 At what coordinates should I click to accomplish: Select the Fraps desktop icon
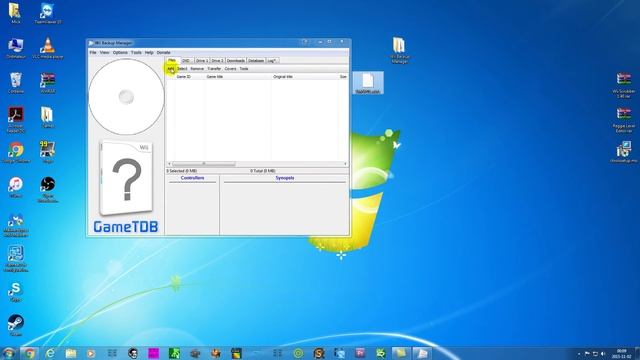point(48,153)
